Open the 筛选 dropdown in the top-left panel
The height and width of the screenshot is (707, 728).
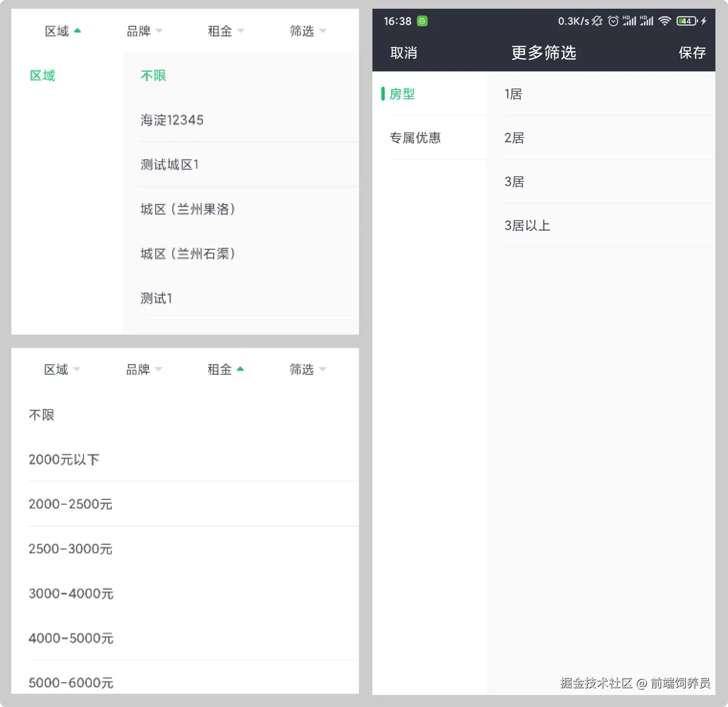pos(308,31)
